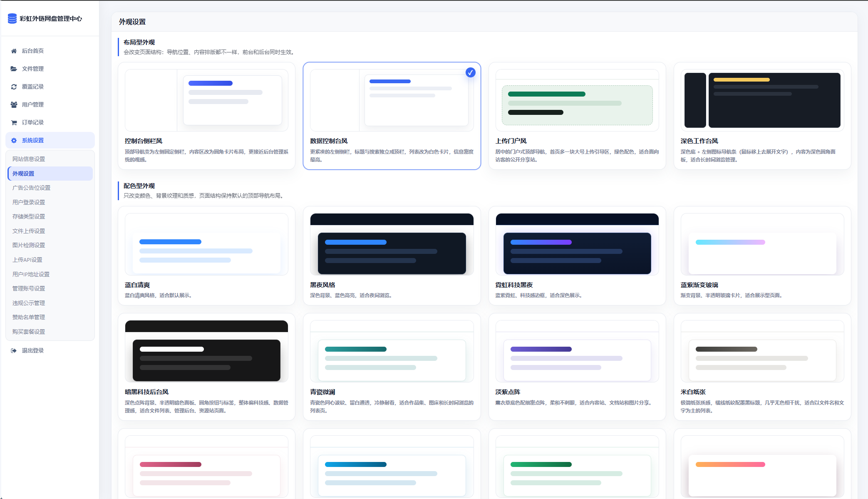Open 赞助名单管理 submenu item
This screenshot has height=499, width=868.
coord(50,317)
